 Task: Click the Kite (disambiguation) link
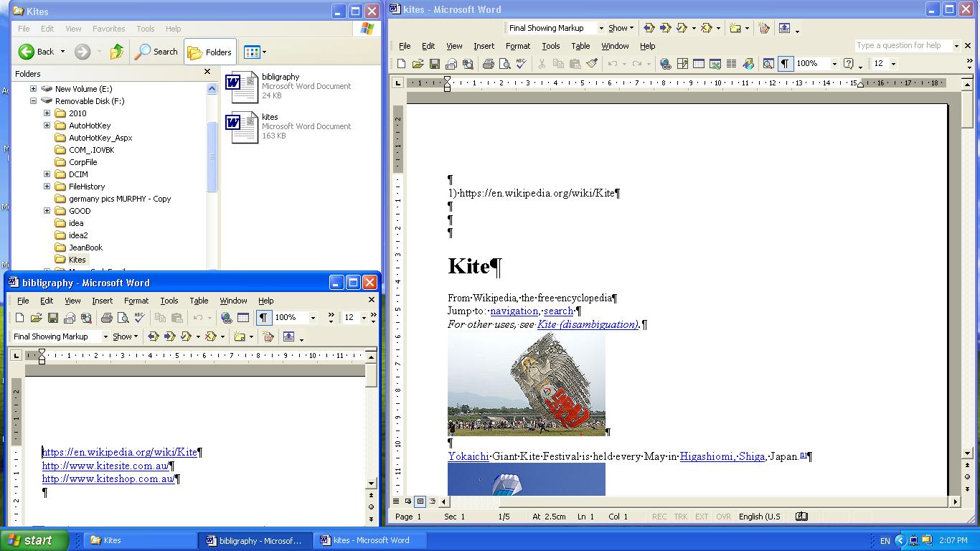point(587,324)
